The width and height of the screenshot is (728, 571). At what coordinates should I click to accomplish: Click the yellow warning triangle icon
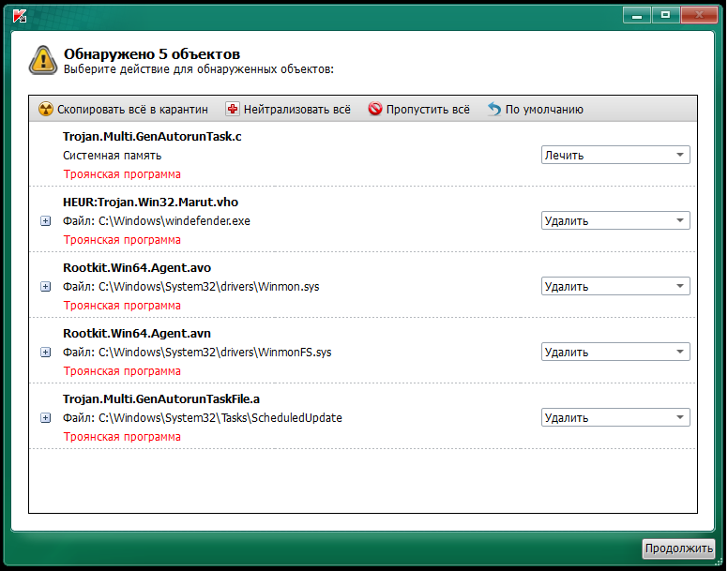(x=42, y=59)
